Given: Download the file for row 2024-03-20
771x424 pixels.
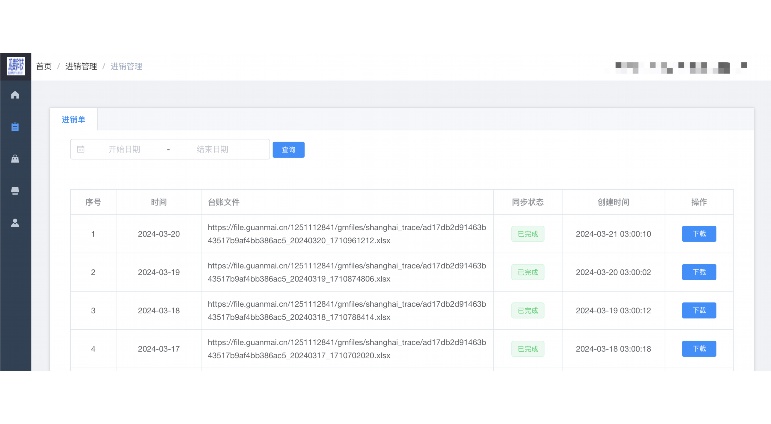Looking at the screenshot, I should (x=699, y=234).
